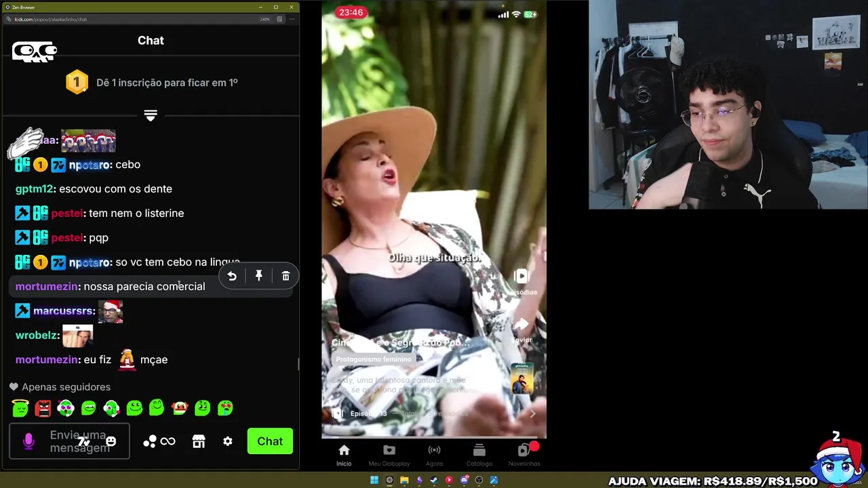The image size is (868, 488).
Task: Click message 'tem nem o listerine'
Action: 136,213
